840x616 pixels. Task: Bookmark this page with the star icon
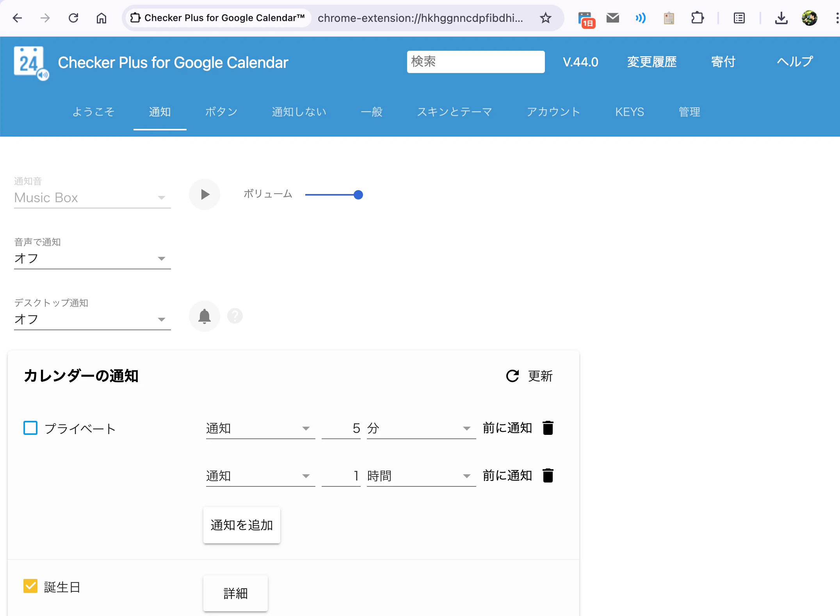coord(545,18)
